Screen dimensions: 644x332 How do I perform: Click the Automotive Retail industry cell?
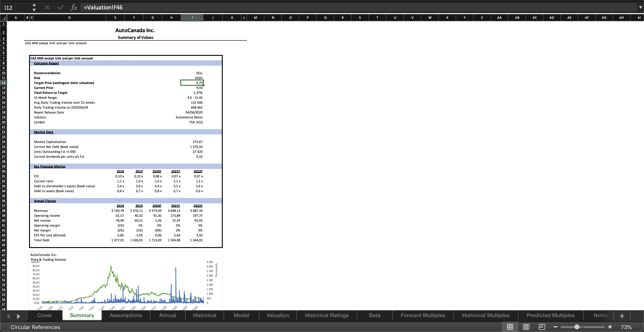[189, 117]
